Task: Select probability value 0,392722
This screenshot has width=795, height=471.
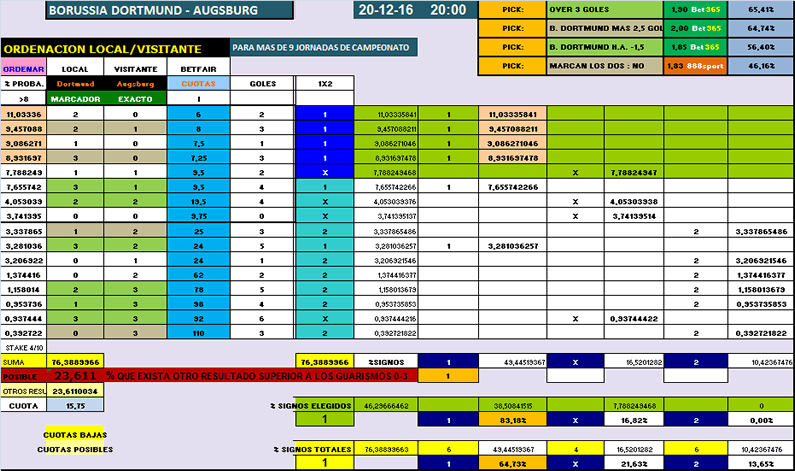Action: 23,333
